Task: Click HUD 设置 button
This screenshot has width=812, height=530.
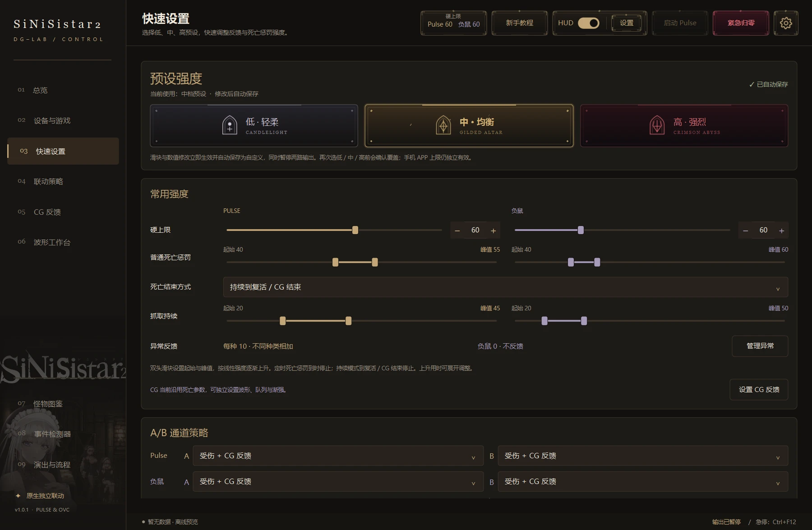Action: 627,23
